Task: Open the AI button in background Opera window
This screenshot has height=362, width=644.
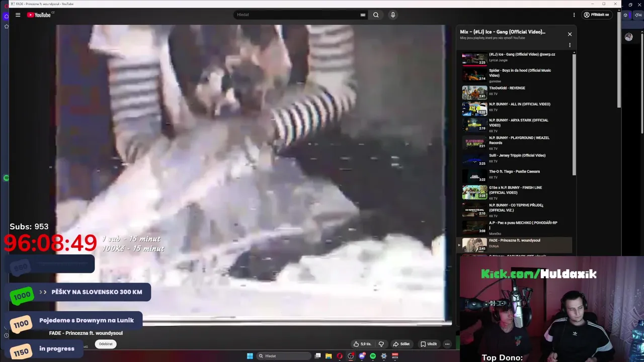Action: point(638,15)
